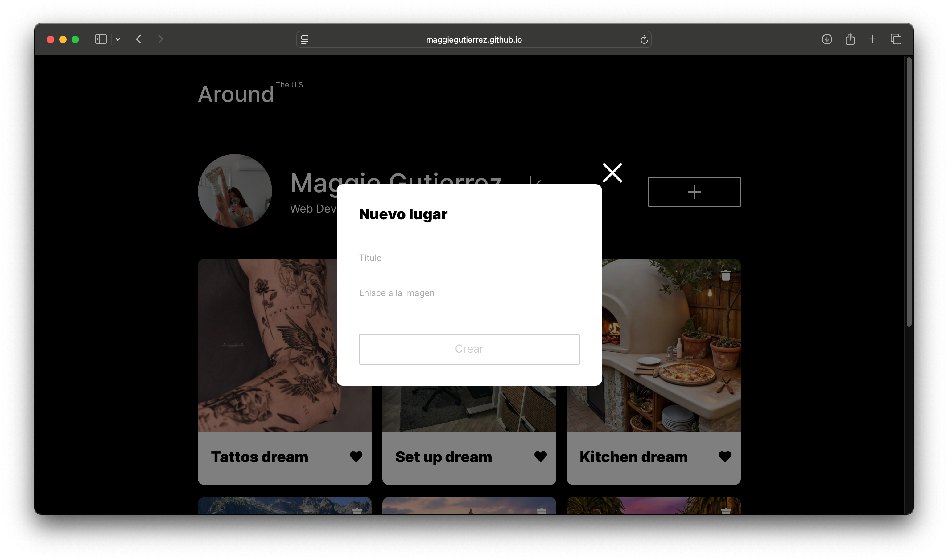Toggle heart on Kitchen dream card
The height and width of the screenshot is (560, 948).
click(x=724, y=457)
